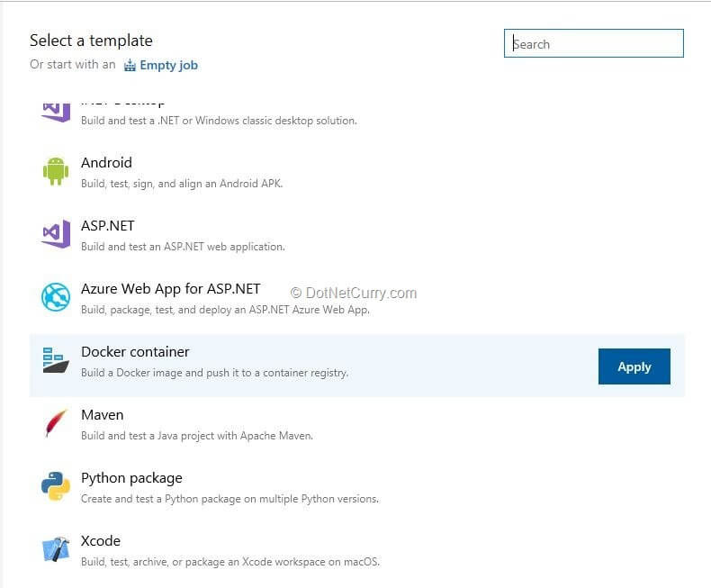
Task: Click the ASP.NET Visual Studio icon
Action: coord(56,233)
